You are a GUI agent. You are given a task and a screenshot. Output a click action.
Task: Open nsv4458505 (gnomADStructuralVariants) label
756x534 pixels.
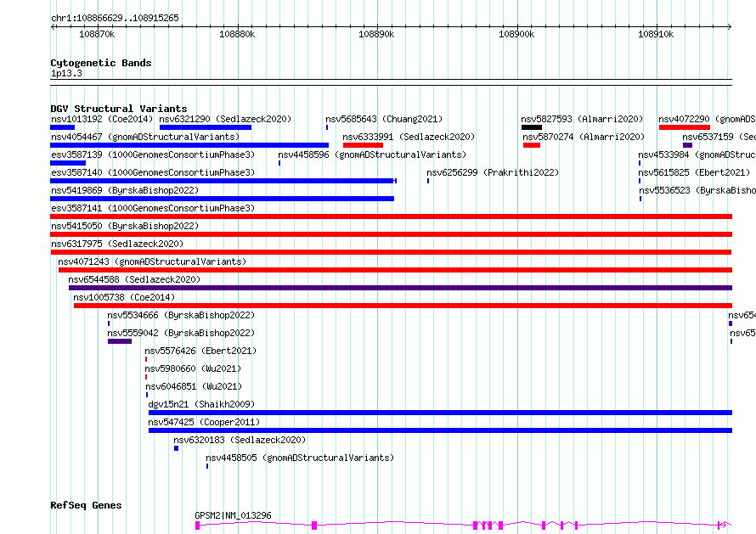pyautogui.click(x=300, y=458)
